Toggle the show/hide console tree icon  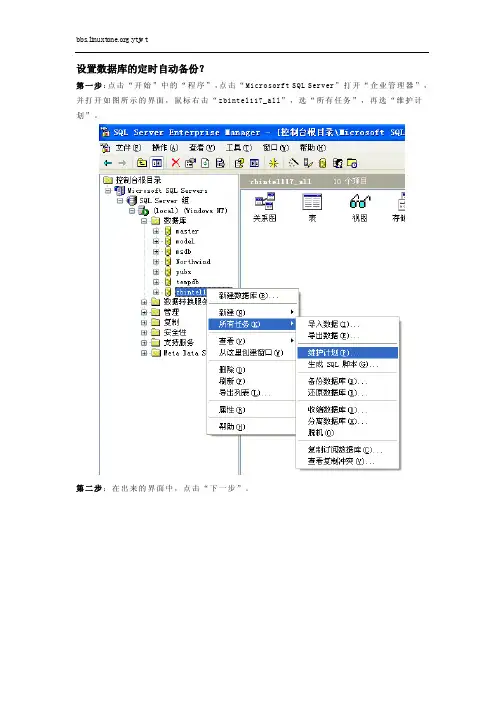[156, 163]
